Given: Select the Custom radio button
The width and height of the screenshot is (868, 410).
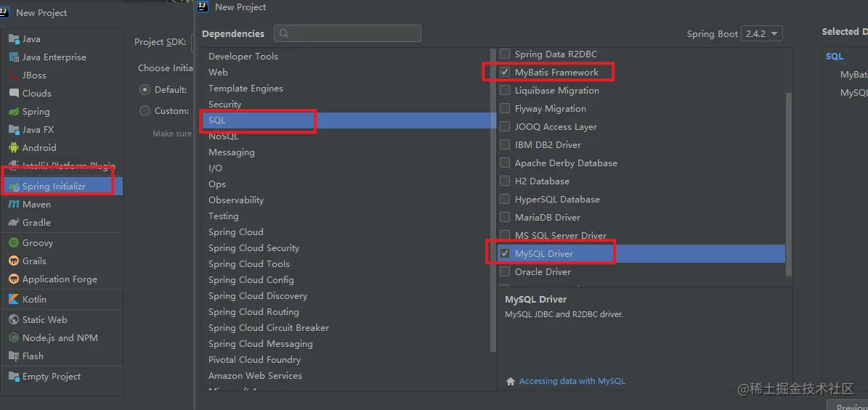Looking at the screenshot, I should (x=145, y=110).
